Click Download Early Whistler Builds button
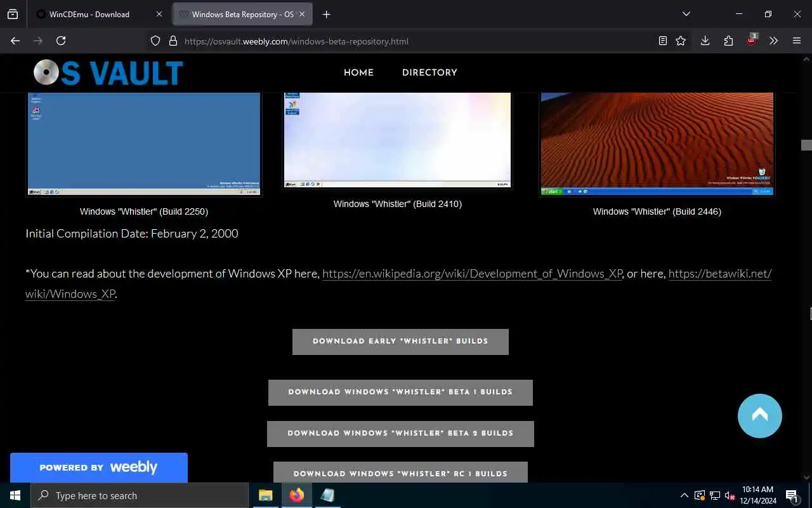The width and height of the screenshot is (812, 508). point(400,342)
